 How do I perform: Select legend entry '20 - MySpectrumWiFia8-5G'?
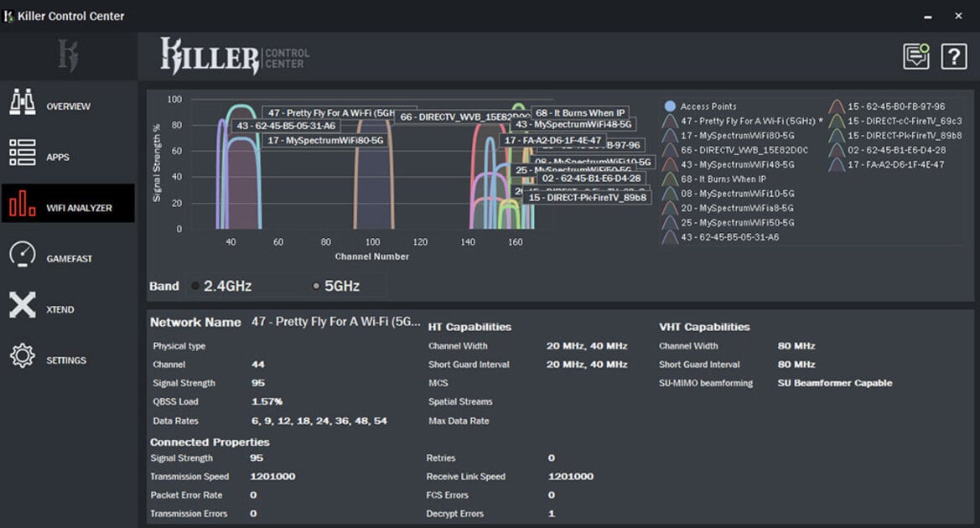tap(738, 208)
